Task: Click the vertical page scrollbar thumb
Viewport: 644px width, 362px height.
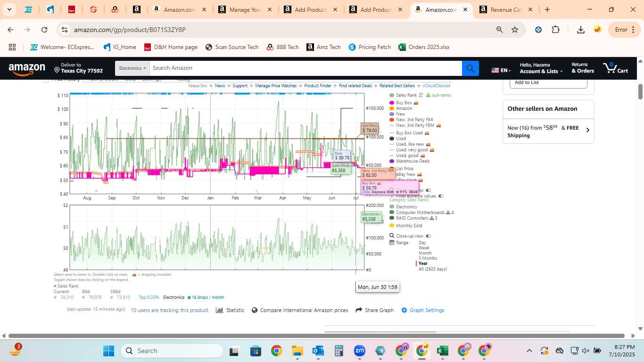Action: click(641, 91)
